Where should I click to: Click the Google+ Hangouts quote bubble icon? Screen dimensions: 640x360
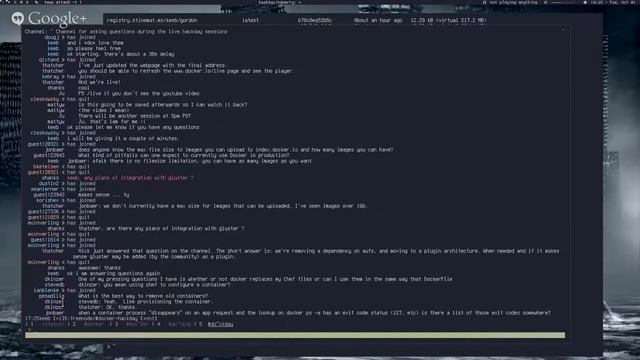pyautogui.click(x=18, y=18)
